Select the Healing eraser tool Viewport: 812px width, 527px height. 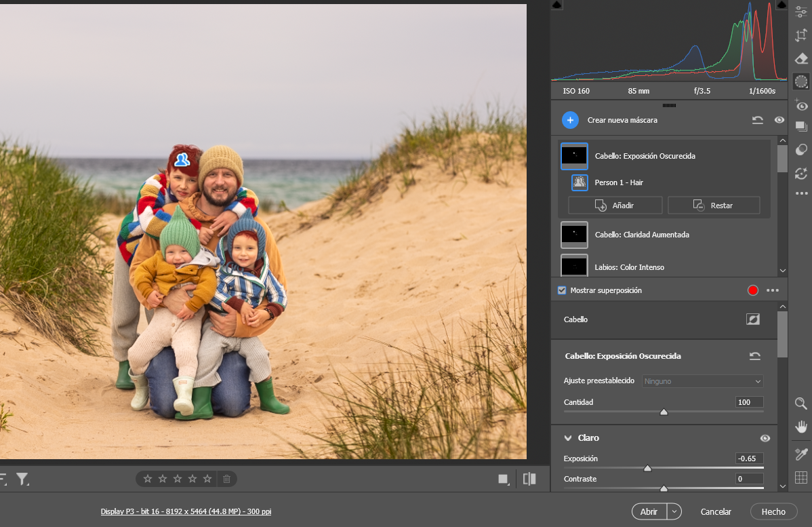801,58
